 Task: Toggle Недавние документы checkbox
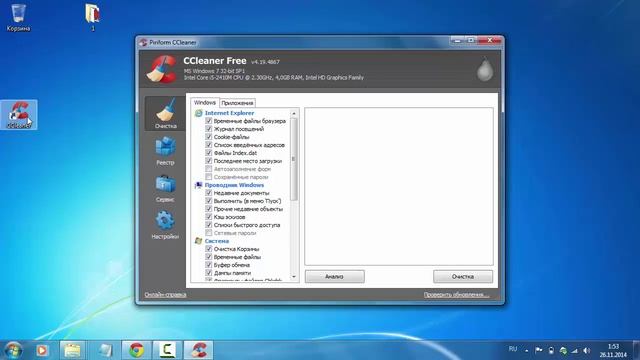[209, 193]
